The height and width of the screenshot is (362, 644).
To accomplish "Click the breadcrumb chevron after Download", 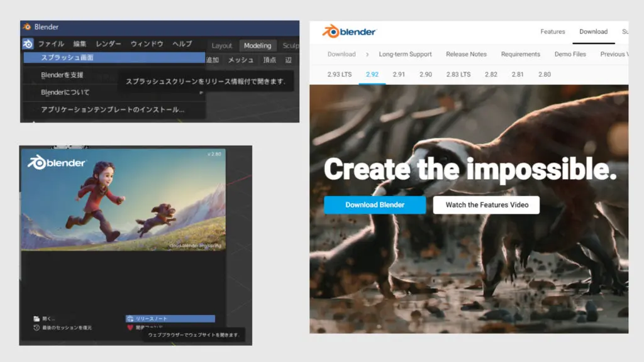I will click(x=367, y=54).
